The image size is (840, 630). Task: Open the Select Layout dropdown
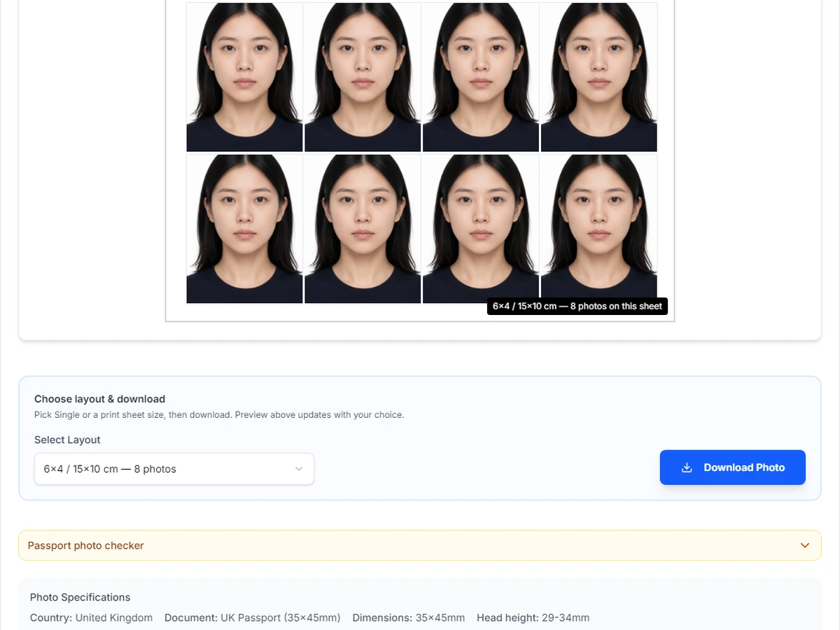tap(174, 469)
